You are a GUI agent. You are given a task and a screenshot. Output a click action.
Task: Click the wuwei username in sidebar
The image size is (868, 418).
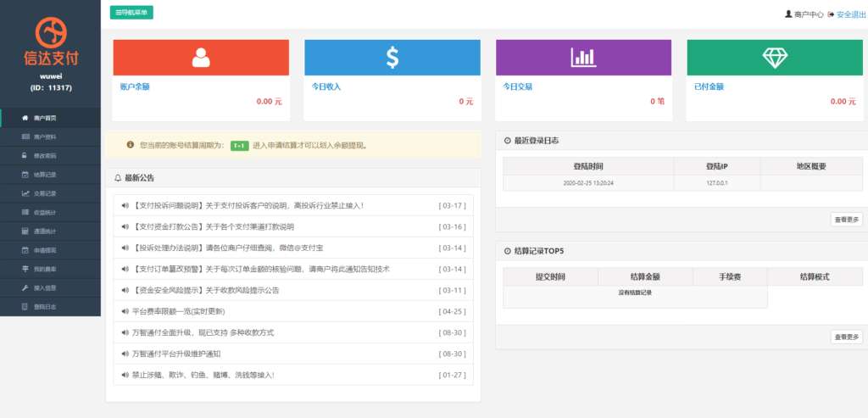[50, 76]
